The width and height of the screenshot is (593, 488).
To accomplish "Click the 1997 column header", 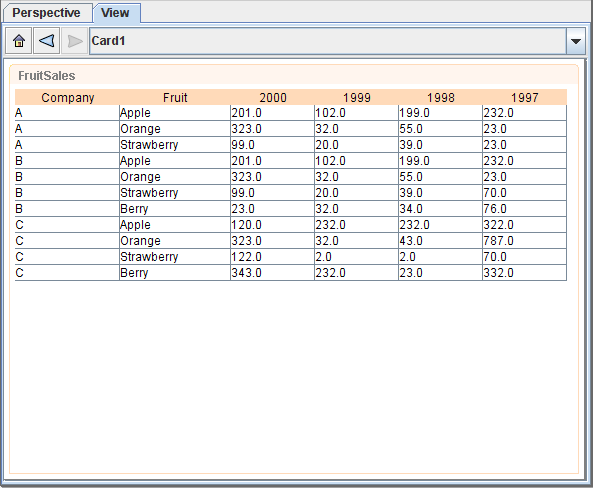I will pyautogui.click(x=524, y=97).
